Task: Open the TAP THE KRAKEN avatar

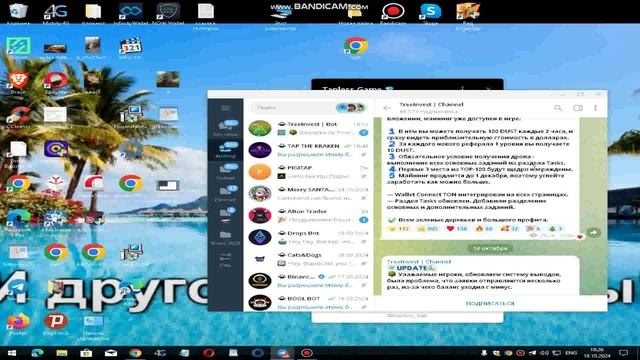Action: [260, 150]
